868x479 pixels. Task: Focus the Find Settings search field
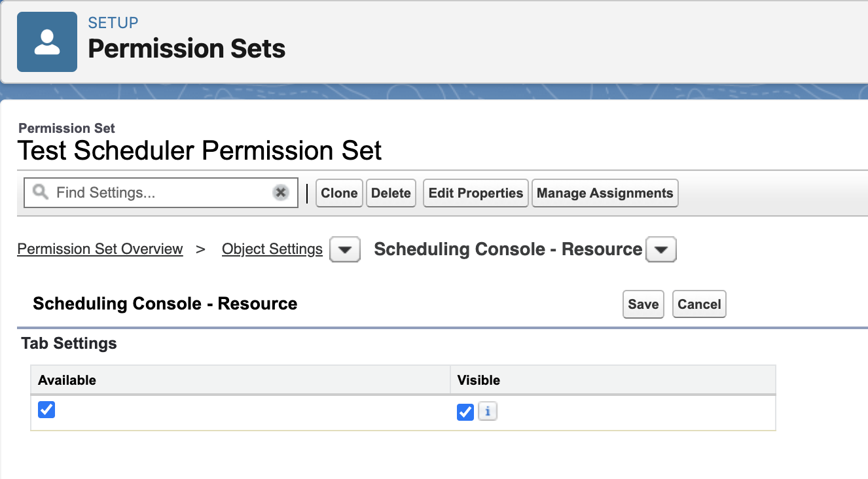coord(161,193)
